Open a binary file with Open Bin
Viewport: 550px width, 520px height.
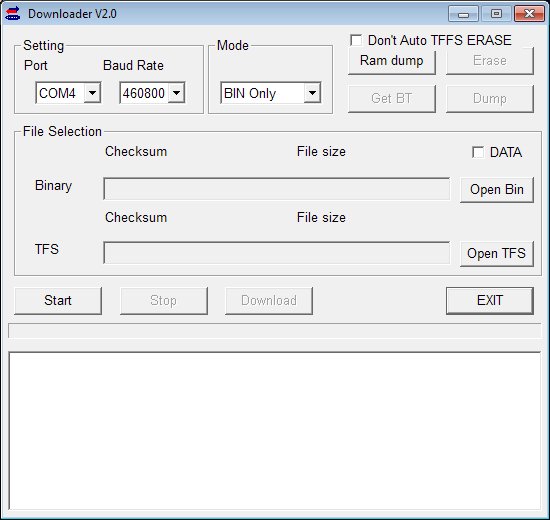pyautogui.click(x=497, y=190)
